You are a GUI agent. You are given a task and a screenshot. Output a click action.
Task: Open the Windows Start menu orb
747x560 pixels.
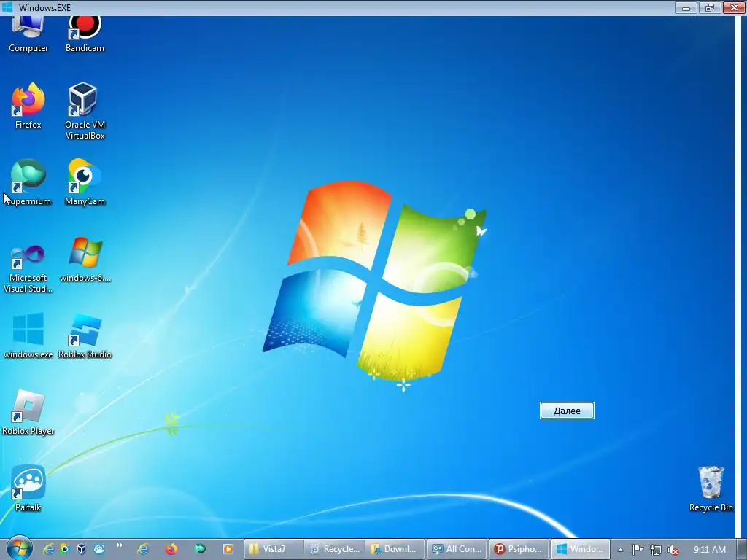click(x=19, y=548)
